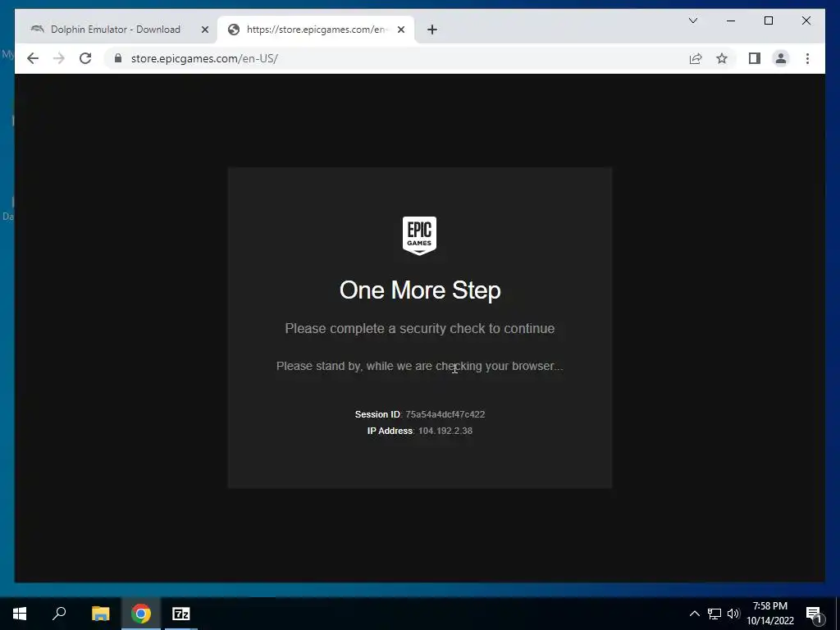Open the volume control in tray
This screenshot has width=840, height=630.
pos(733,614)
